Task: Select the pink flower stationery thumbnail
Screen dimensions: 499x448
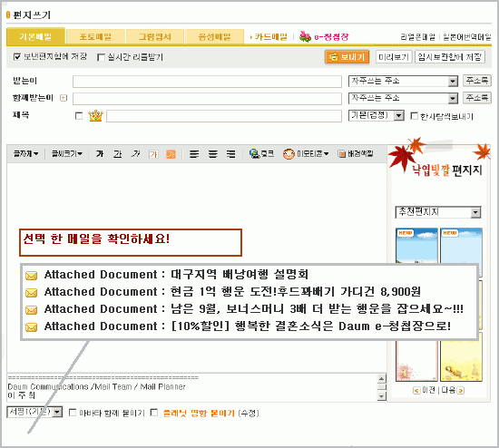Action: (x=416, y=361)
